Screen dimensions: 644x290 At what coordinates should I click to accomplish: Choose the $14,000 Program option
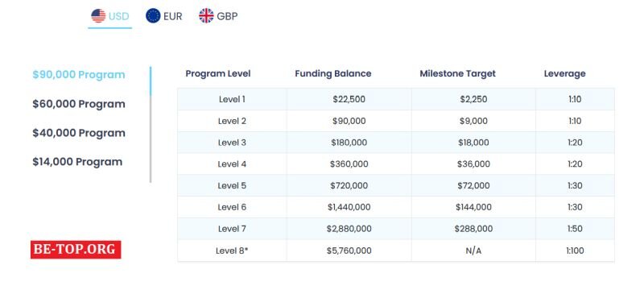77,162
